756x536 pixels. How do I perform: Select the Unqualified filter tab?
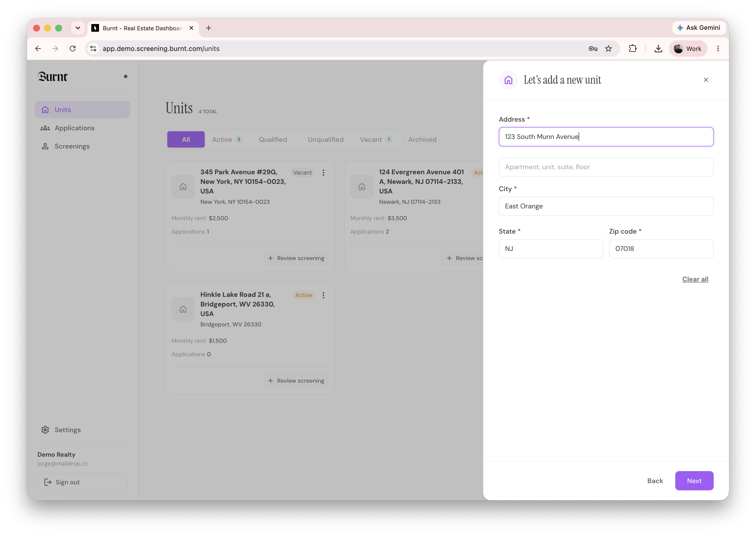(x=326, y=139)
